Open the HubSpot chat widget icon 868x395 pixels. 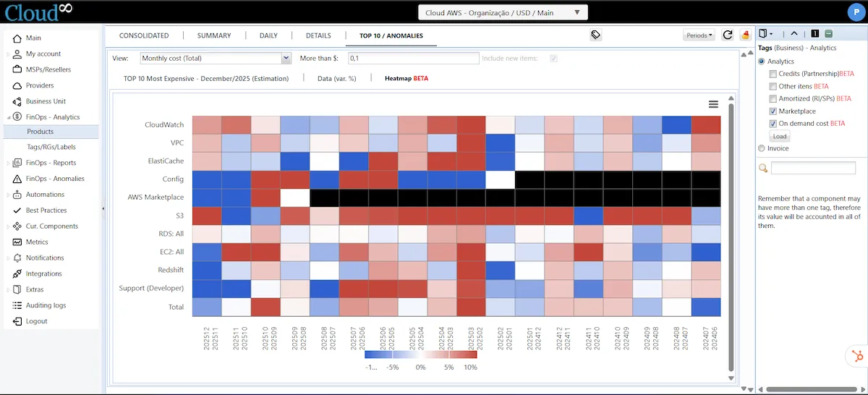(857, 356)
